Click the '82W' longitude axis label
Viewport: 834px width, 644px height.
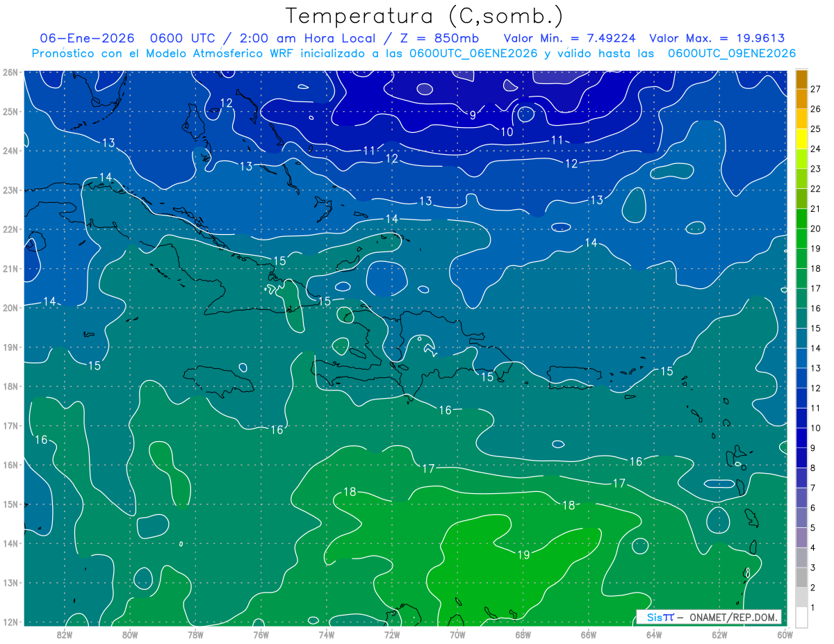coord(65,634)
